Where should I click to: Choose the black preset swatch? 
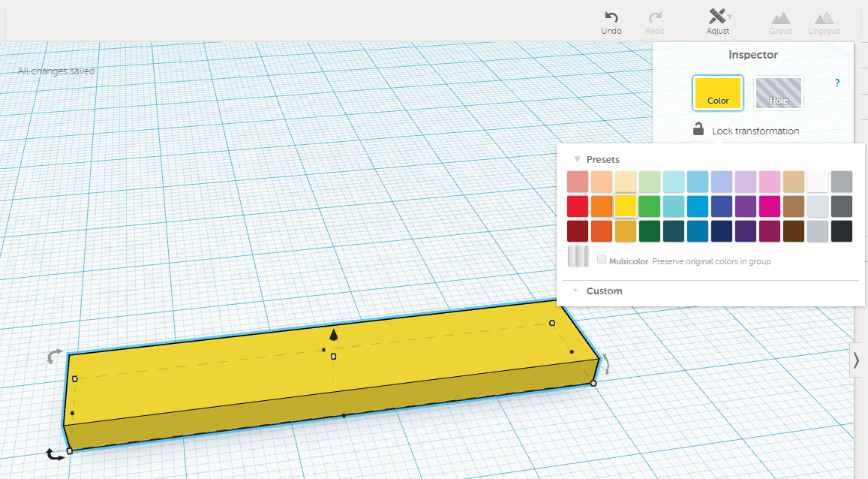tap(842, 231)
